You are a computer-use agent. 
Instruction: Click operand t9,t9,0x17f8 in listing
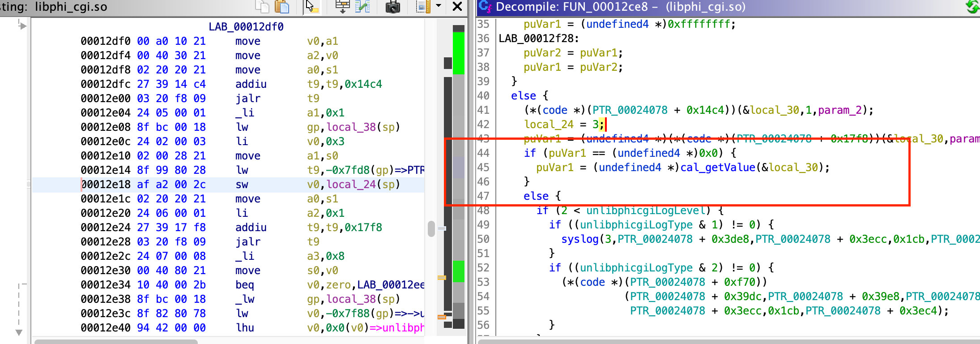point(345,228)
